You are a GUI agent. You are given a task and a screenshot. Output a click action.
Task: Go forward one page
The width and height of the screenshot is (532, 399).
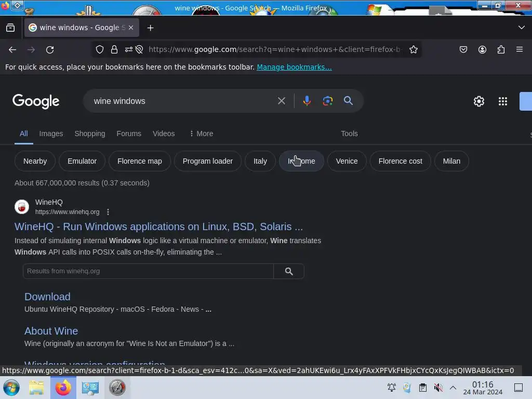point(31,50)
